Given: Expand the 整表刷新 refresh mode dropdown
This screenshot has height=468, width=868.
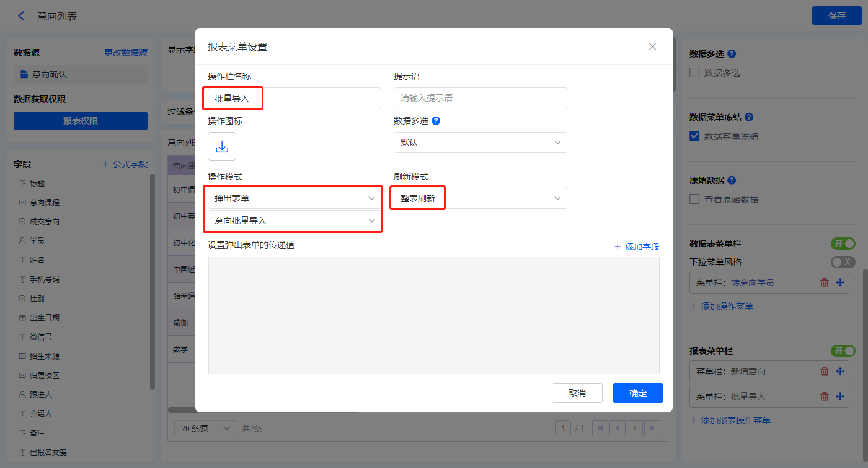Looking at the screenshot, I should tap(480, 198).
